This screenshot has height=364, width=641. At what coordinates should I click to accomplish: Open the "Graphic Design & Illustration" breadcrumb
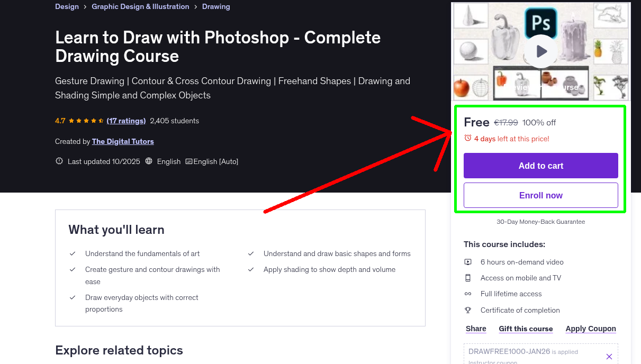(x=140, y=6)
